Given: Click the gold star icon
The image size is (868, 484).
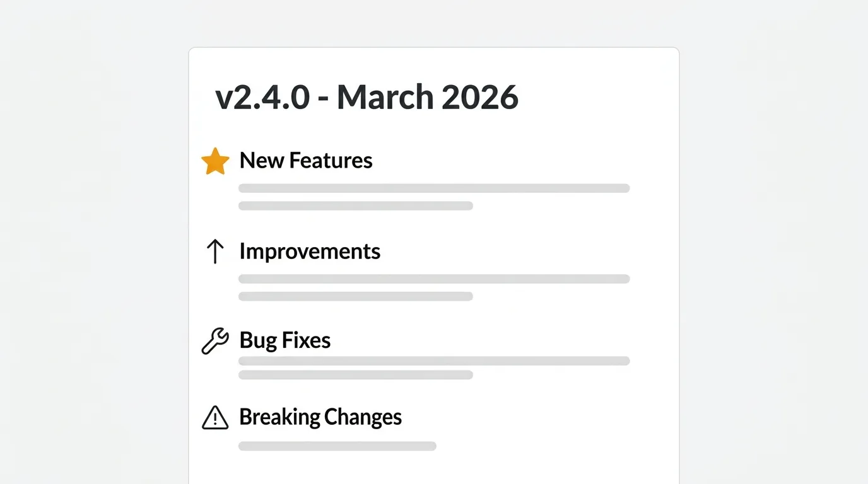Looking at the screenshot, I should (215, 161).
